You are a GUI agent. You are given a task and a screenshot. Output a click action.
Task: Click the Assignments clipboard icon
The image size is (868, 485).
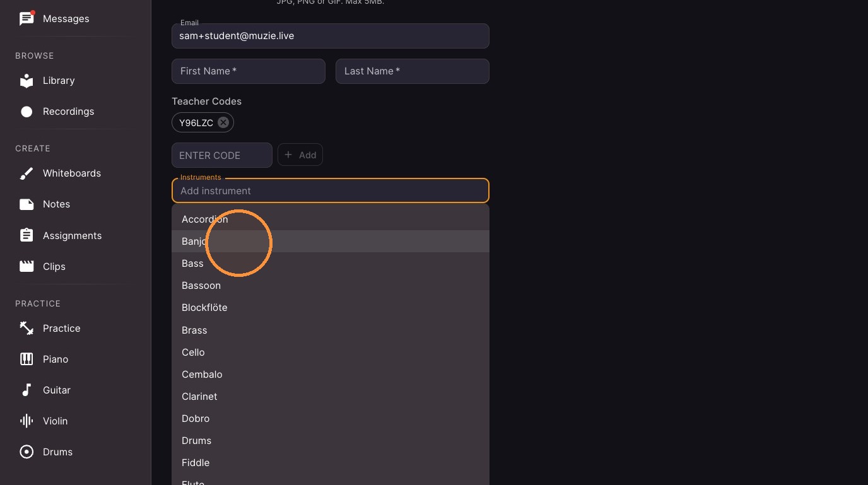(x=26, y=235)
